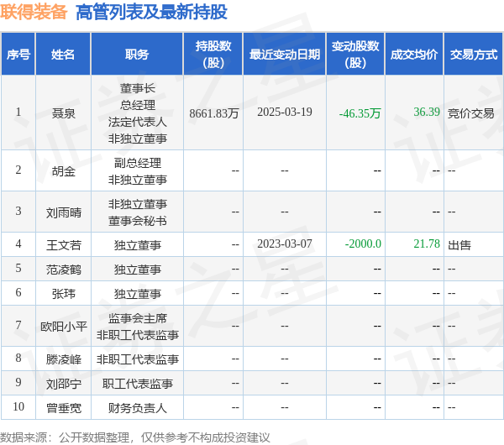The image size is (504, 445).
Task: Click the name 滕凌峰
Action: point(63,359)
